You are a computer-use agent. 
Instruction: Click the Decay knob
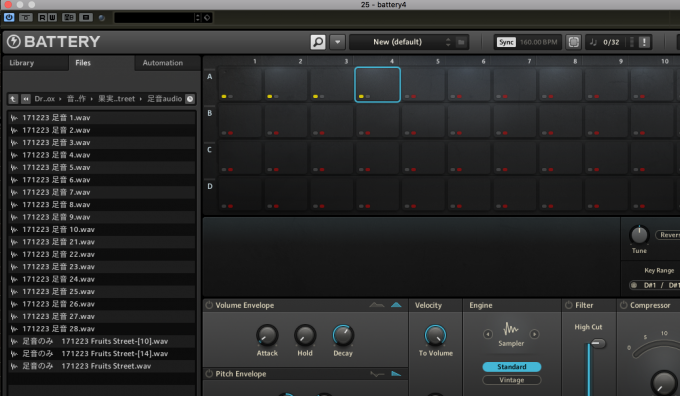343,335
